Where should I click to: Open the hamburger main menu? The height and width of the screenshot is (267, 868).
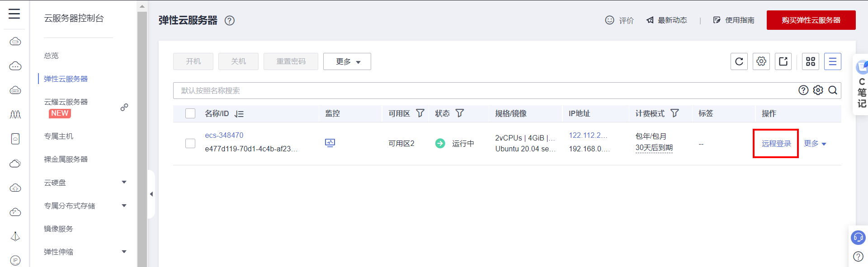pos(14,14)
